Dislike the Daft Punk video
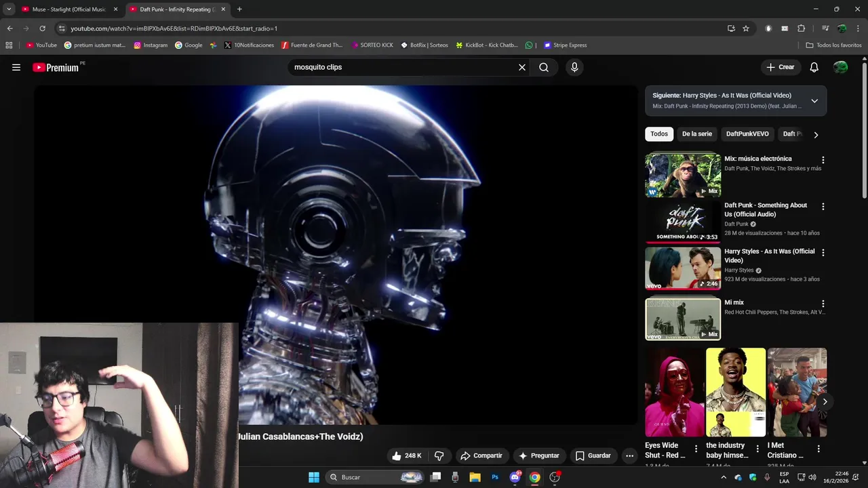 point(439,455)
